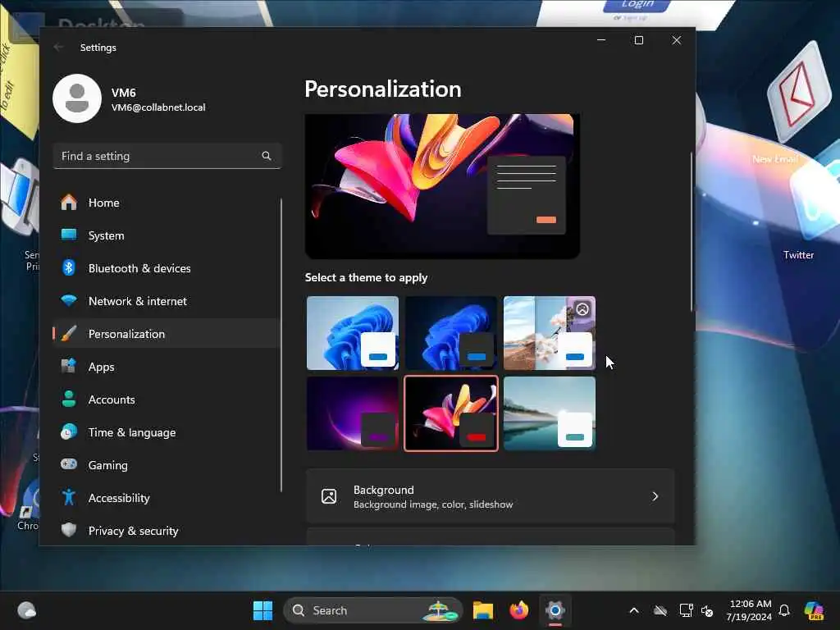Screen dimensions: 840x630
Task: Click the VM6 user avatar
Action: [77, 98]
